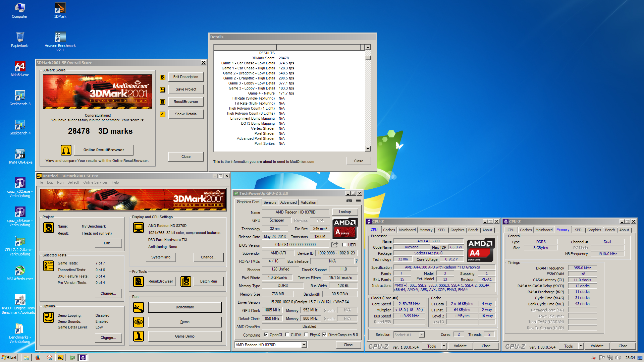Viewport: 644px width, 362px height.
Task: Open the MSI Afterburner desktop icon
Action: click(x=20, y=273)
